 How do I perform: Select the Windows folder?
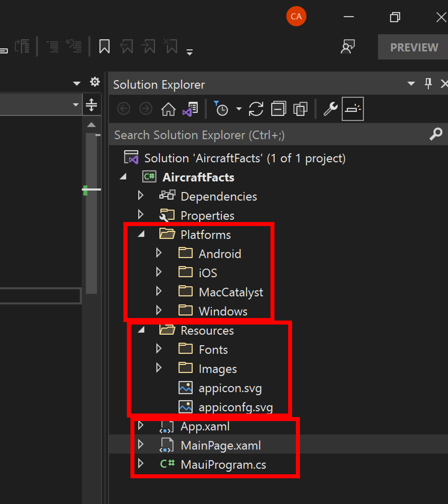(223, 311)
